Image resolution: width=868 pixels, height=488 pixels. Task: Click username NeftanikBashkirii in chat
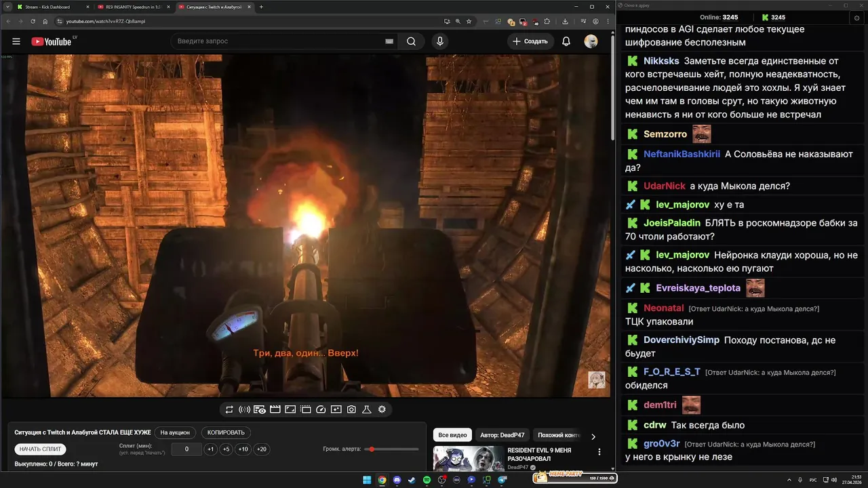pos(682,154)
